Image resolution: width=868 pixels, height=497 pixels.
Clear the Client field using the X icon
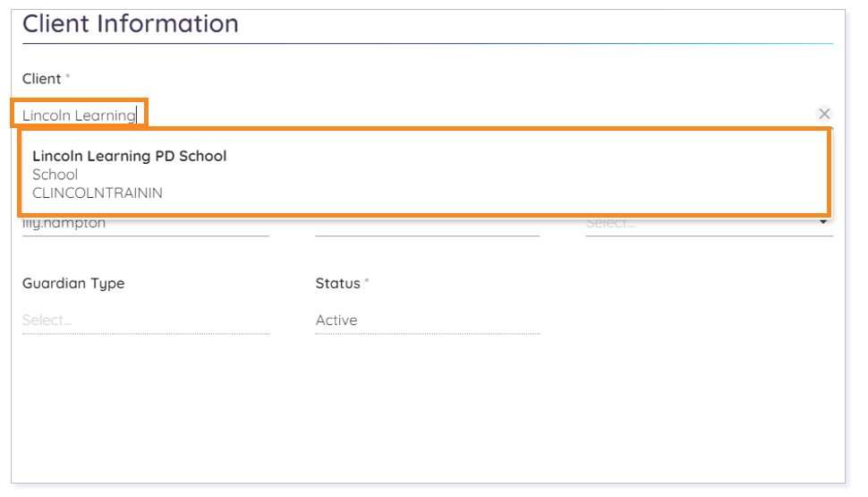click(824, 114)
